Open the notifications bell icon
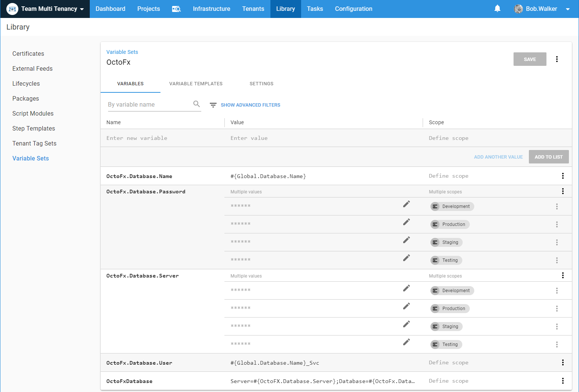 pos(497,9)
